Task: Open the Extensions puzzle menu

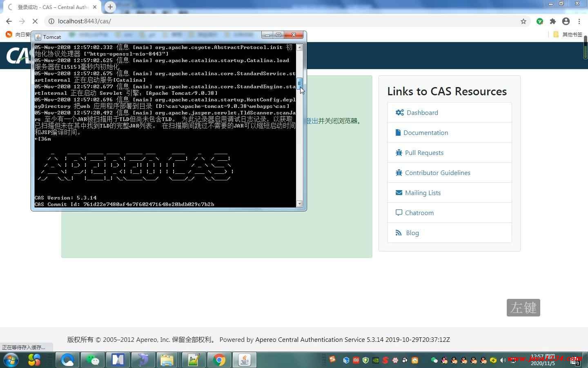Action: (553, 21)
